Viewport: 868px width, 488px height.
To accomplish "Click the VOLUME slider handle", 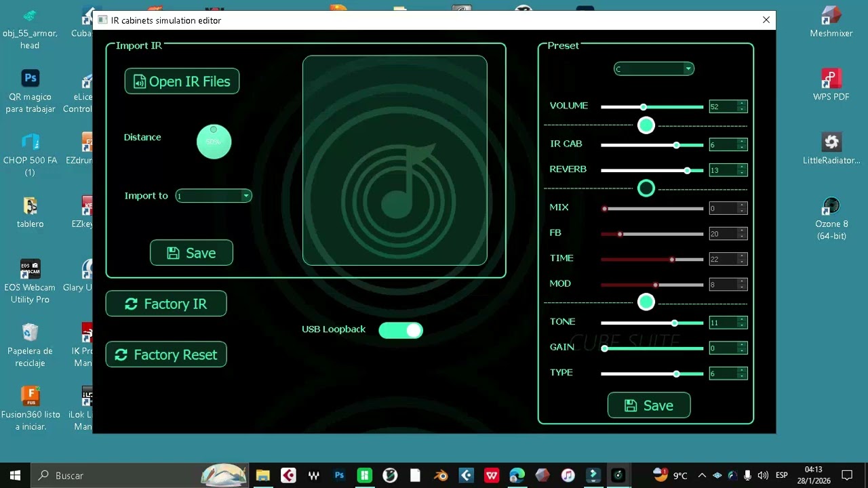I will point(644,107).
